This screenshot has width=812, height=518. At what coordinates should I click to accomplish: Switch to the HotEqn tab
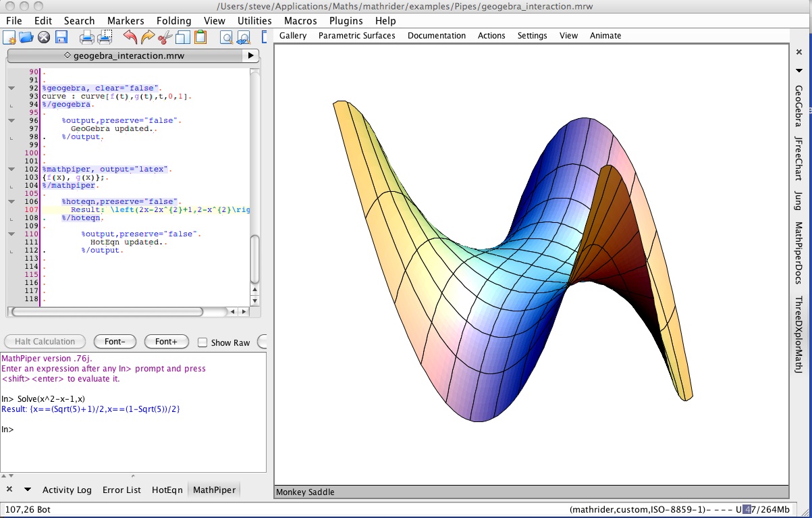(167, 490)
